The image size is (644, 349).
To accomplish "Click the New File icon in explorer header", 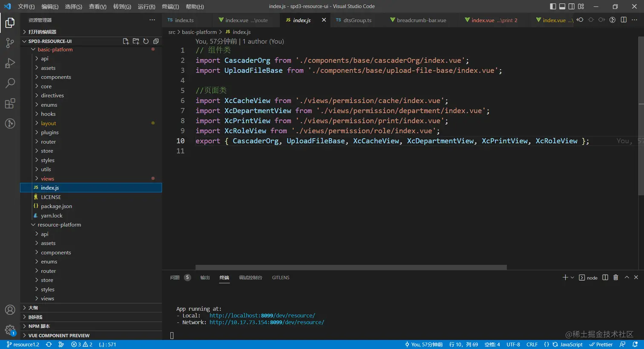I will click(x=126, y=41).
